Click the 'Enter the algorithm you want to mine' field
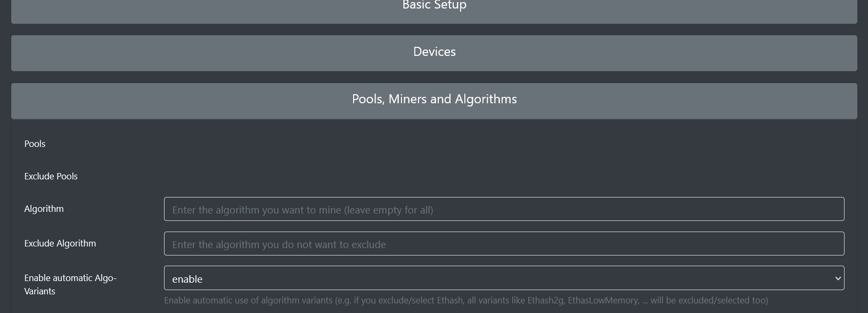The image size is (868, 313). pyautogui.click(x=503, y=209)
